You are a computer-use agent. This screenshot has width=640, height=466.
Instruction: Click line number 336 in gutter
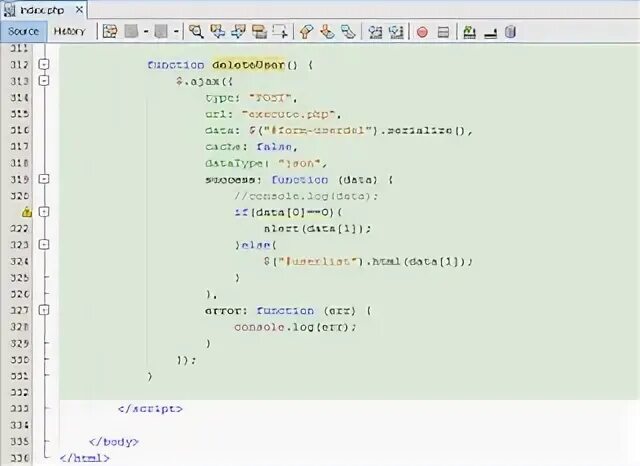click(19, 458)
